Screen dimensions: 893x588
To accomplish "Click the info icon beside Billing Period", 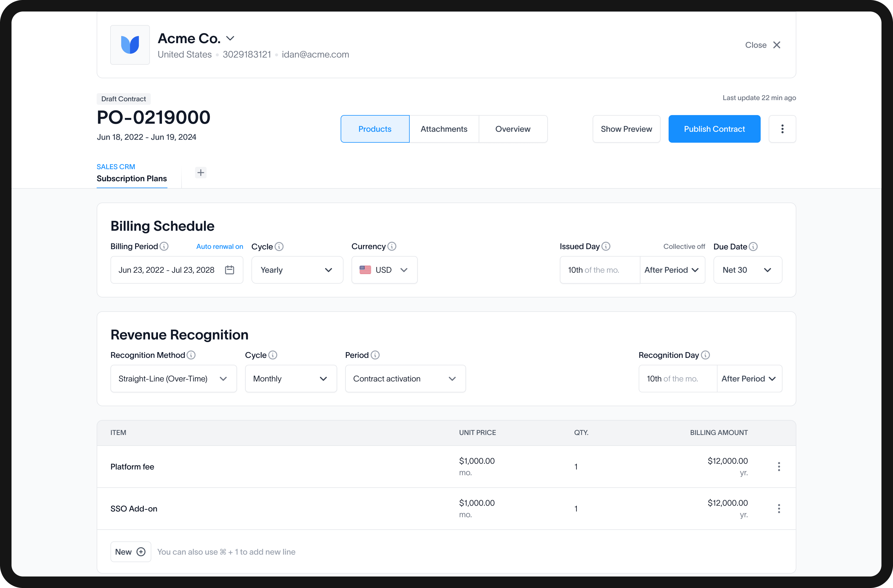I will [164, 246].
